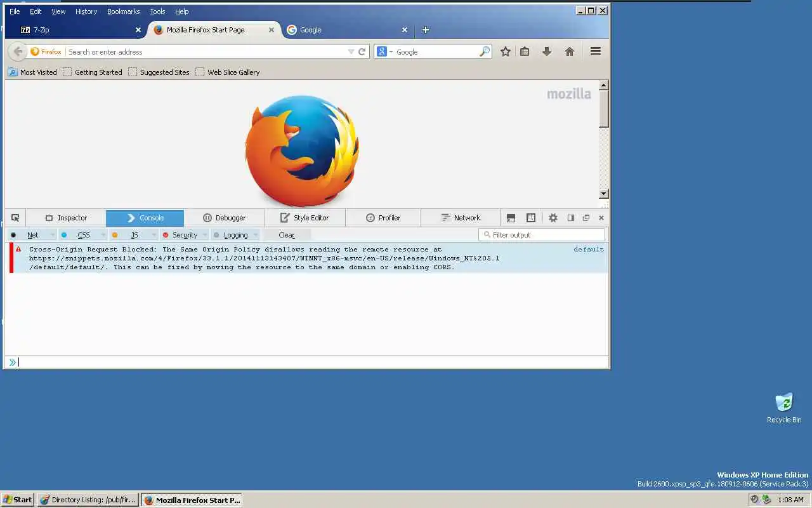Screen dimensions: 812x508
Task: Open the Firefox hamburger menu
Action: pos(596,52)
